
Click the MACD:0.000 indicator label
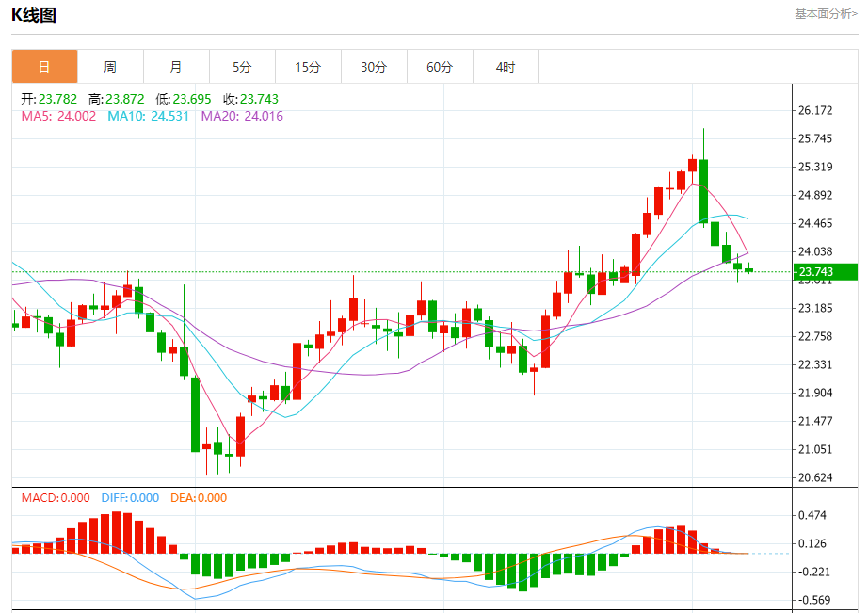56,498
